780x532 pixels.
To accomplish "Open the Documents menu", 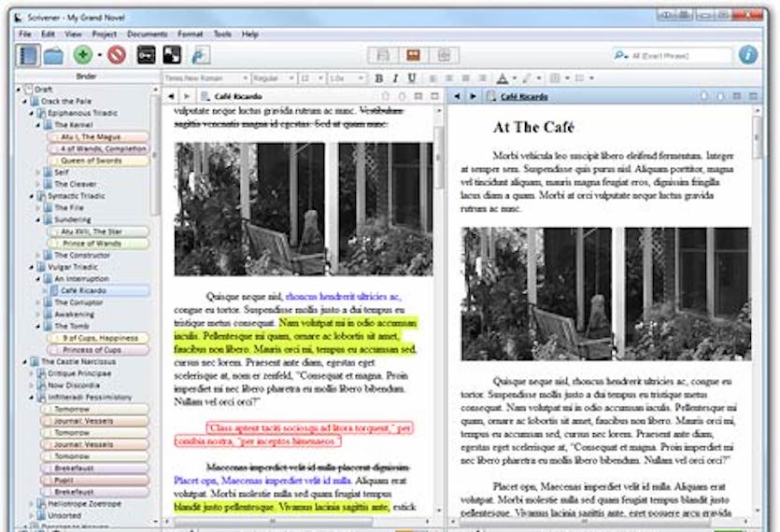I will pos(148,35).
